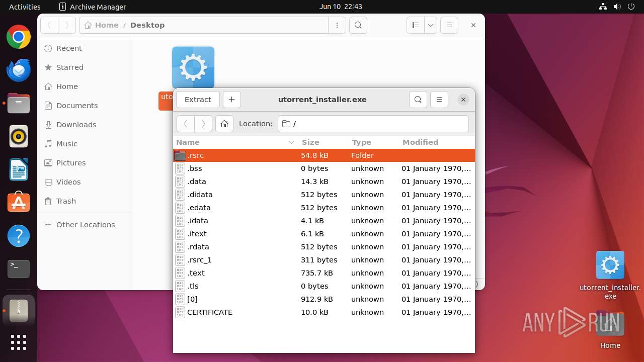The image size is (644, 362).
Task: Open Pictures in Files sidebar
Action: [85, 163]
